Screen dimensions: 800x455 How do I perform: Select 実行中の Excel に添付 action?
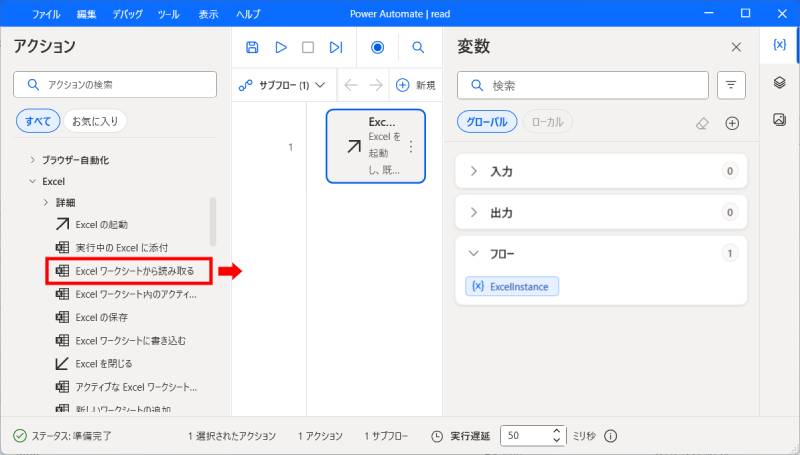[x=111, y=247]
